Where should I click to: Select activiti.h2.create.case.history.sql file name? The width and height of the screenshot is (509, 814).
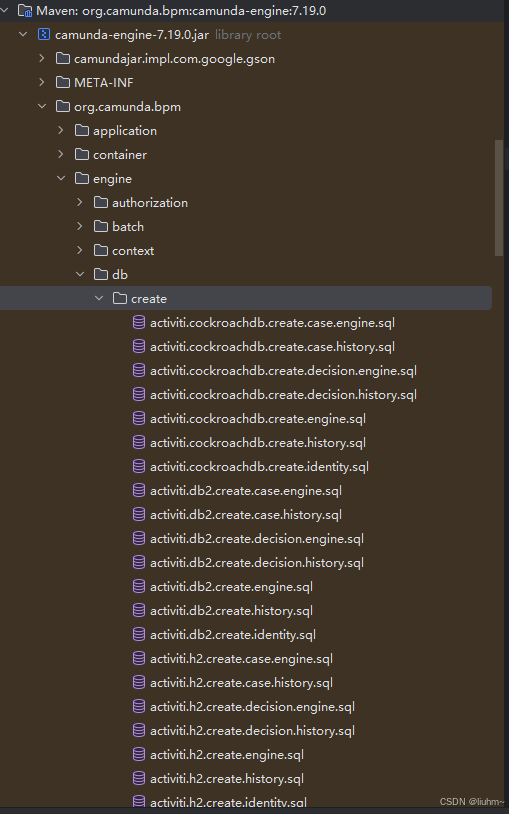pos(241,683)
